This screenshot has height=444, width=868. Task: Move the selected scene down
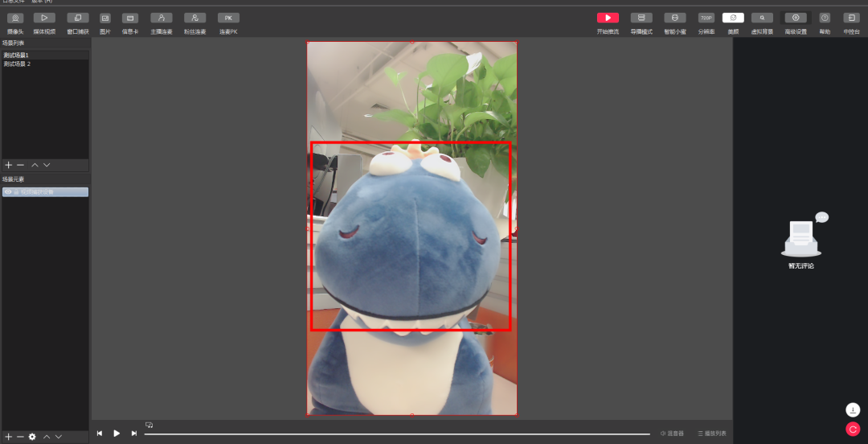point(47,165)
